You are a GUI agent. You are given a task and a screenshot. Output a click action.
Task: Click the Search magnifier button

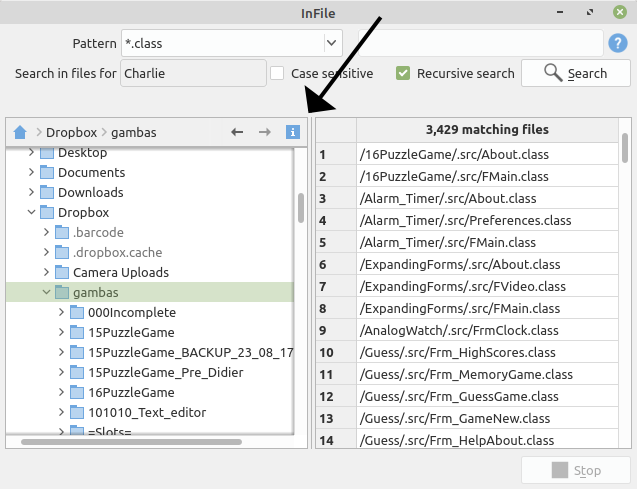[575, 73]
